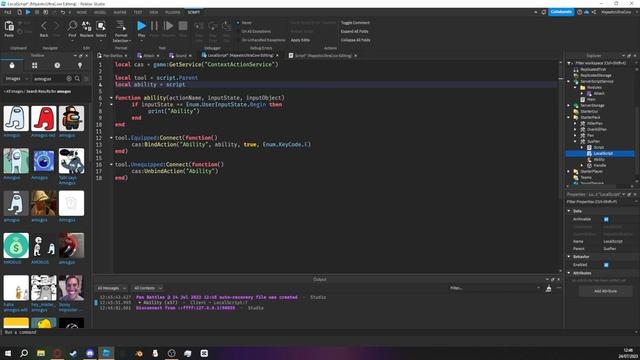Click the Step Into debugger icon
The width and height of the screenshot is (640, 360).
pyautogui.click(x=199, y=27)
